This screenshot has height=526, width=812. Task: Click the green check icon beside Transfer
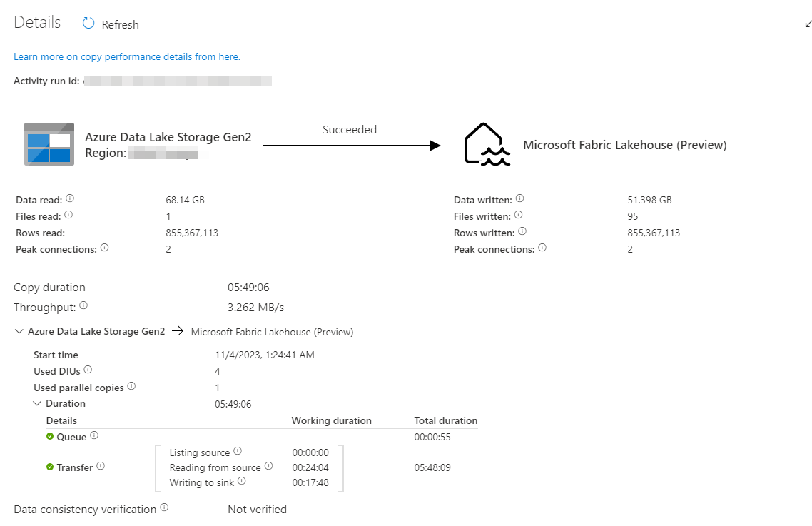(x=50, y=467)
